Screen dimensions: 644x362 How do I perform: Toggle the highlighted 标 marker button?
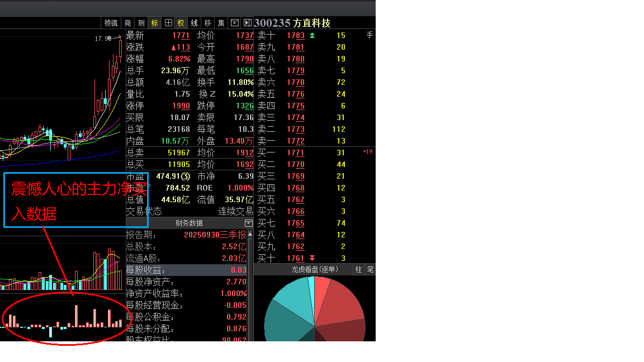click(154, 23)
